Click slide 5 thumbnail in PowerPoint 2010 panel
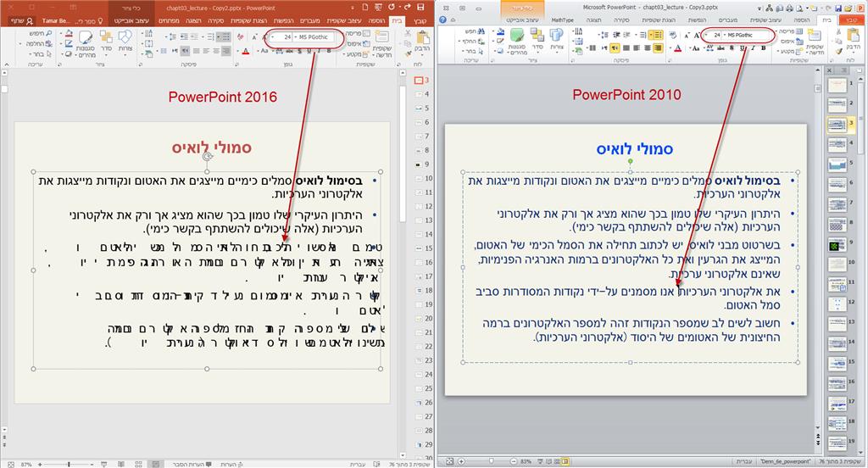The image size is (868, 468). pyautogui.click(x=837, y=165)
